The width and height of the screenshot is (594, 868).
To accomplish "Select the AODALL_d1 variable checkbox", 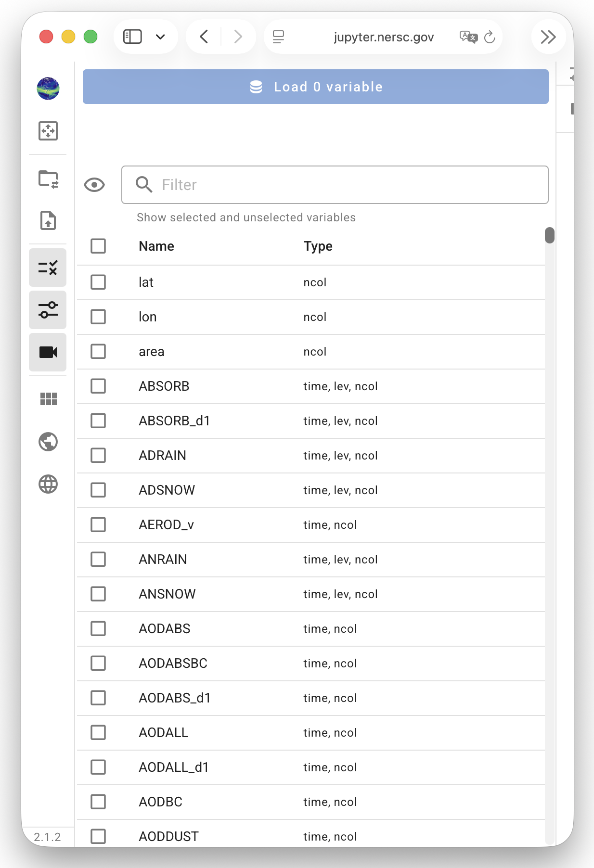I will pyautogui.click(x=98, y=767).
